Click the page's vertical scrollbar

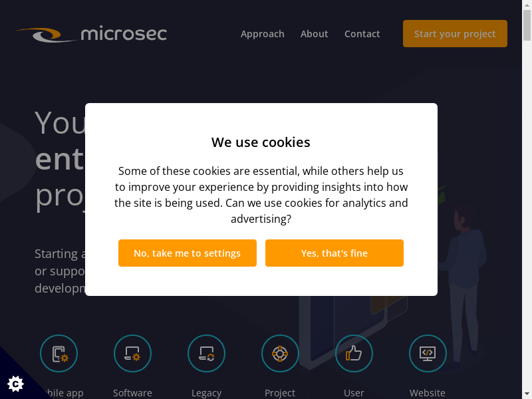pos(527,199)
